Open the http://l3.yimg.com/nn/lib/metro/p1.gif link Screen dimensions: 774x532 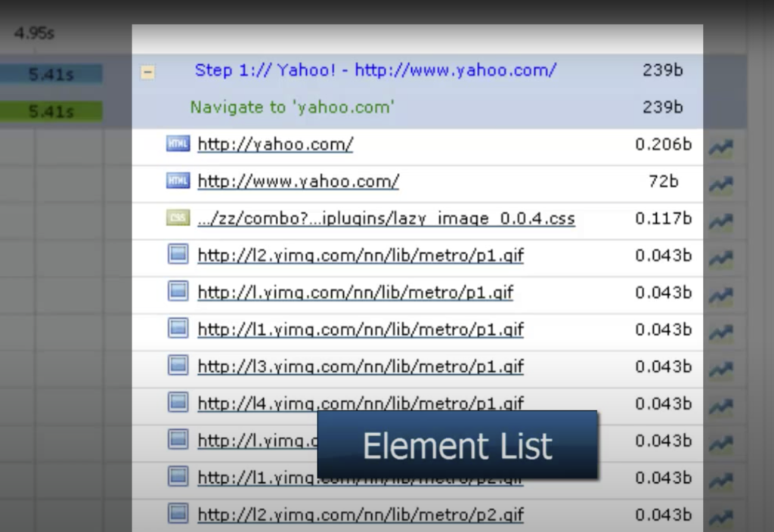point(361,367)
